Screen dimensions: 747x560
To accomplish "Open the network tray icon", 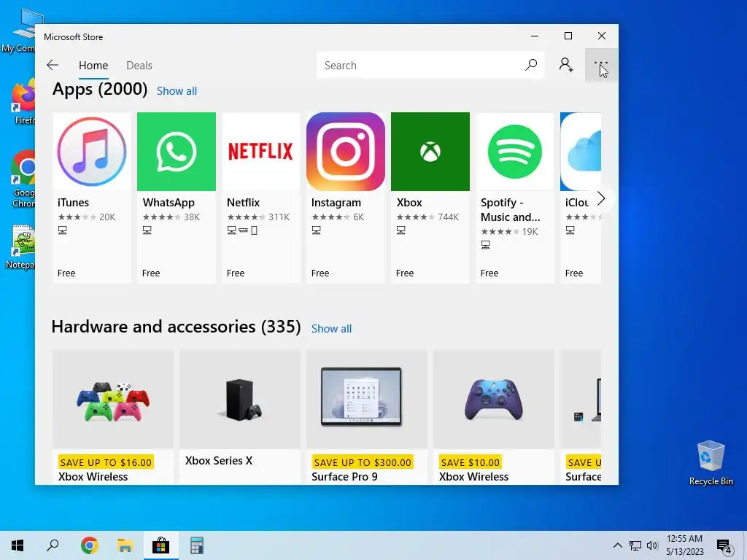I will (635, 545).
